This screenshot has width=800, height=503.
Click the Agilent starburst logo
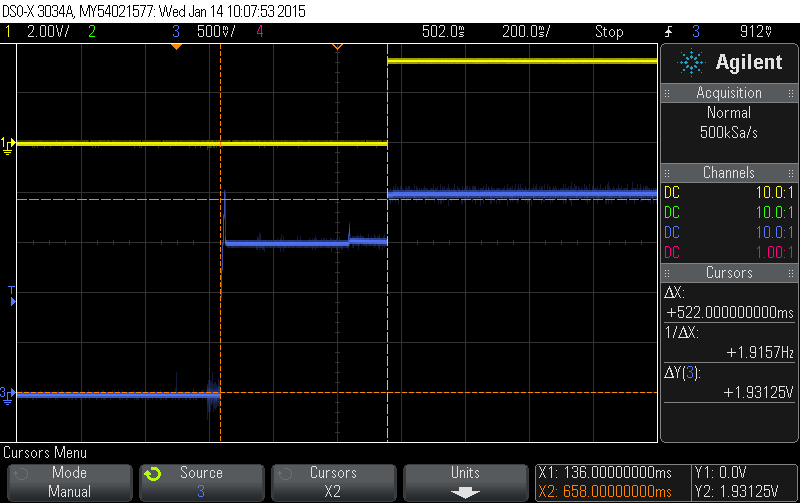[691, 62]
